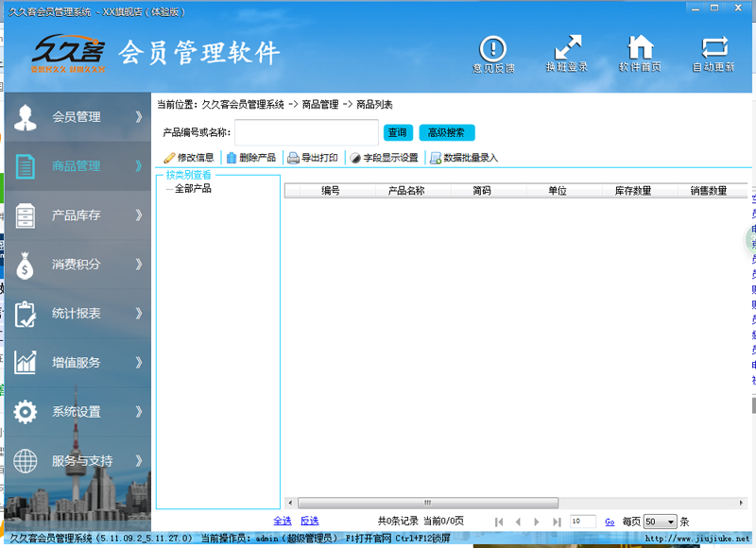Click the 查询 search button
Screen dimensions: 756x548
[398, 132]
